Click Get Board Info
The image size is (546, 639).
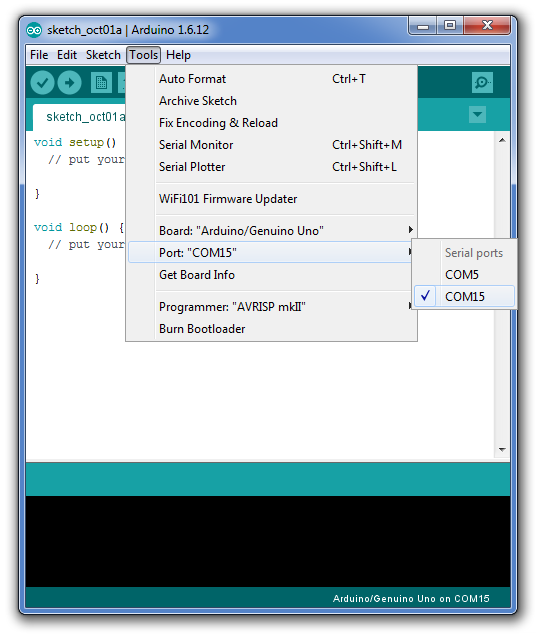coord(271,275)
